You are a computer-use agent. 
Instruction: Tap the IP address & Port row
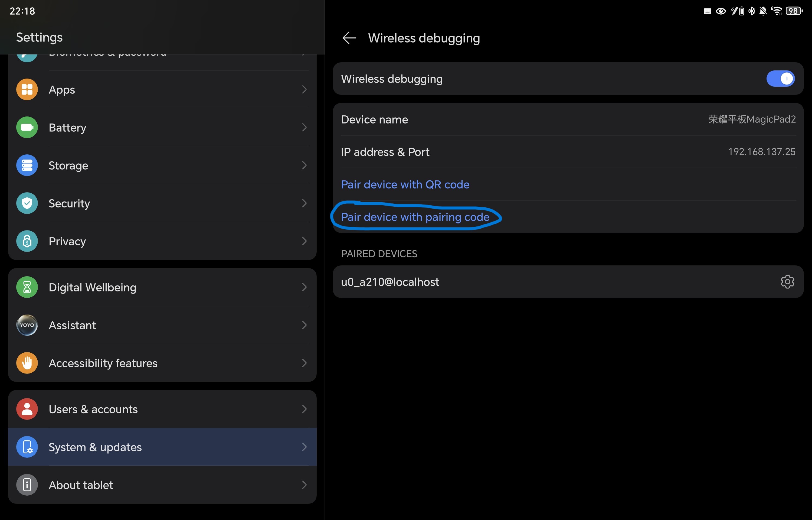tap(568, 152)
